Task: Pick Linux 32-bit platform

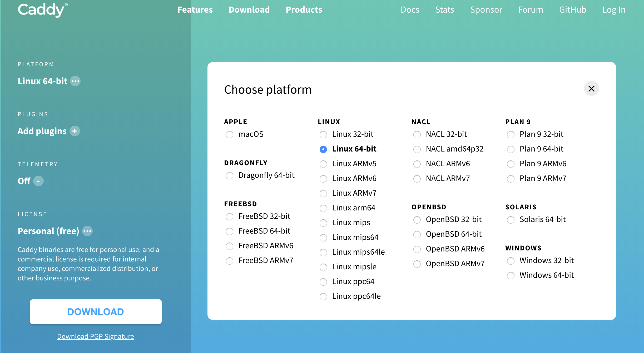Action: click(x=323, y=134)
